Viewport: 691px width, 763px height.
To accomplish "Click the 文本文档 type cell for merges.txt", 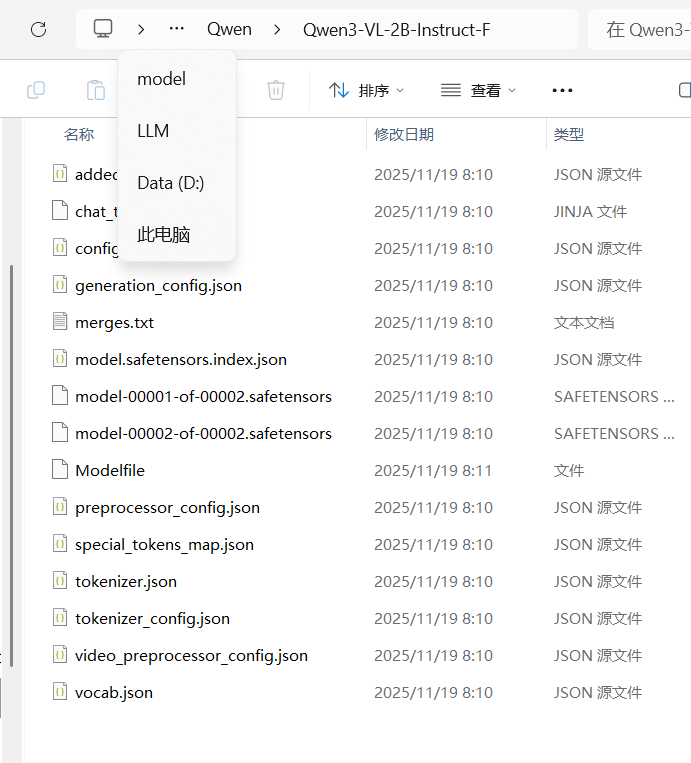I will pyautogui.click(x=584, y=323).
